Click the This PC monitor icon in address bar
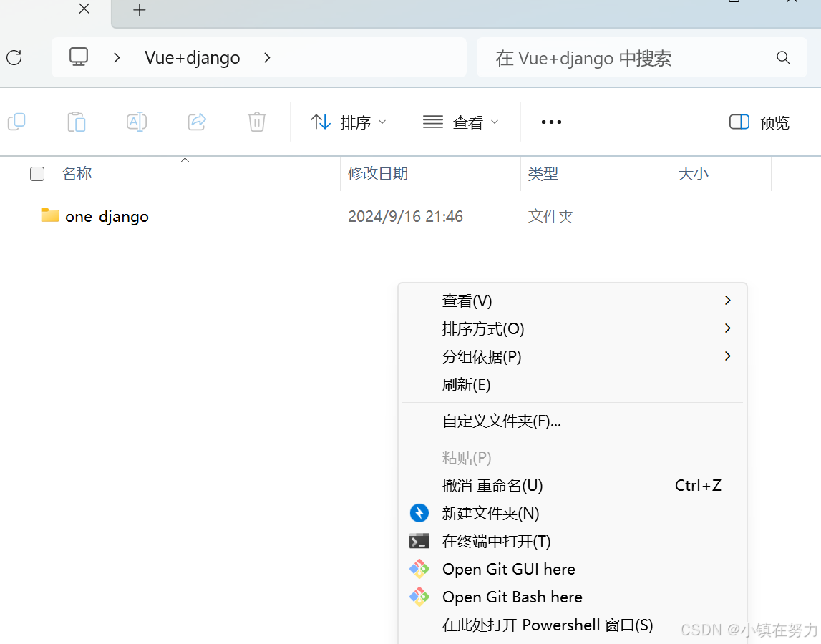 tap(79, 57)
